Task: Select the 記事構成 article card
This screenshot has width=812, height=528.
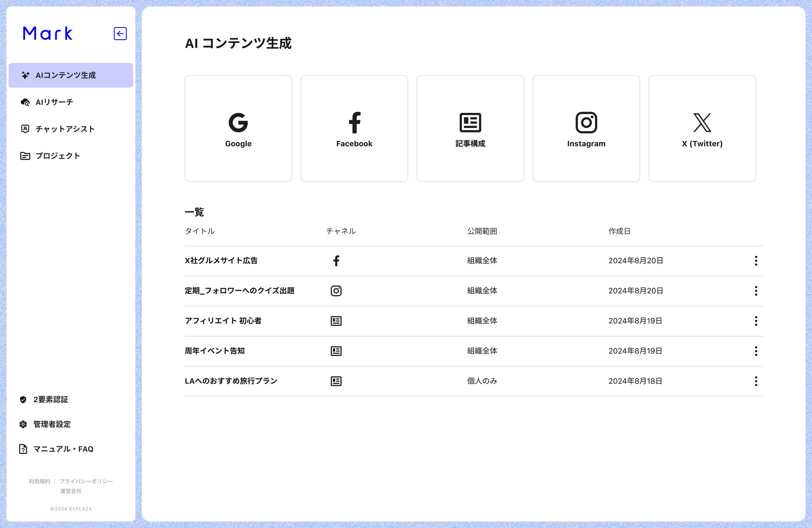Action: [470, 128]
